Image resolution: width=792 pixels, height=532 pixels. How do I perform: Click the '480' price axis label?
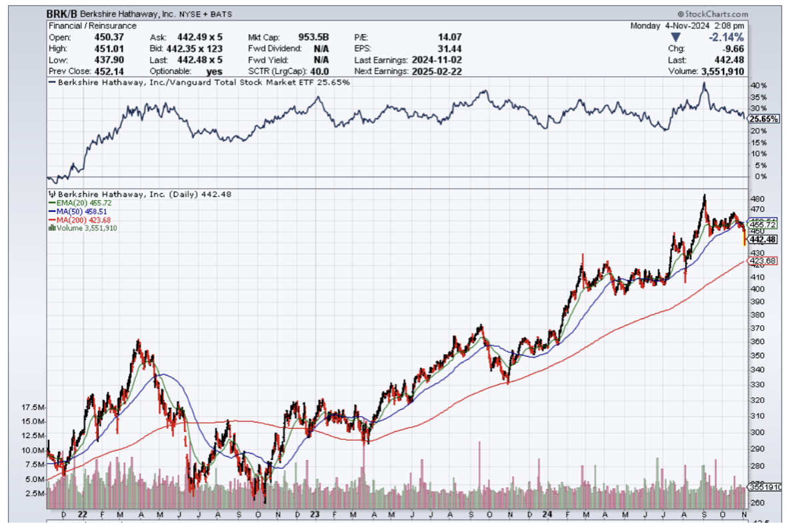pyautogui.click(x=757, y=199)
